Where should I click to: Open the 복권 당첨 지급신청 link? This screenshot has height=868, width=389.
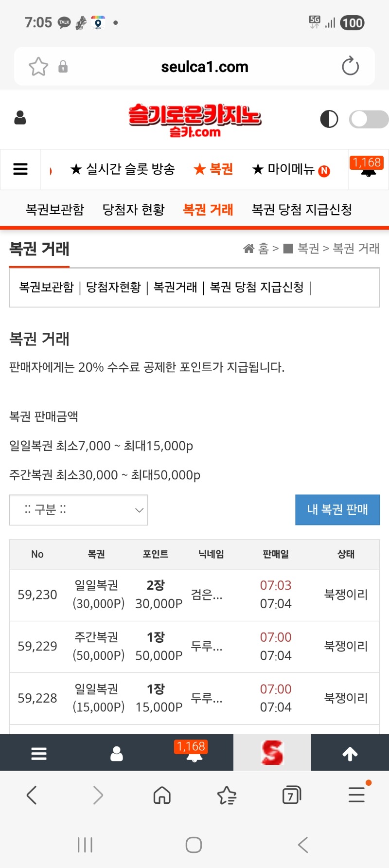tap(302, 209)
